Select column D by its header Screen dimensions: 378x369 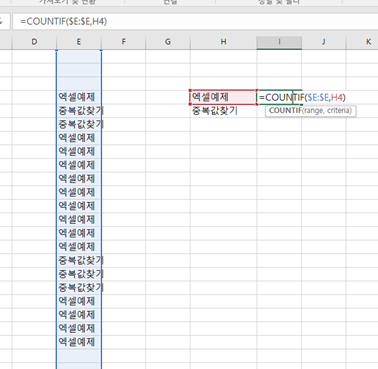34,42
